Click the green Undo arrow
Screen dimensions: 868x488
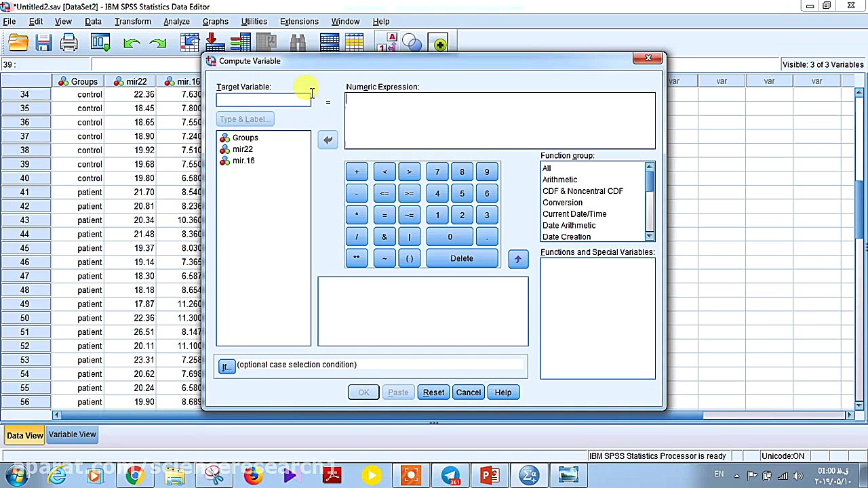pyautogui.click(x=132, y=44)
